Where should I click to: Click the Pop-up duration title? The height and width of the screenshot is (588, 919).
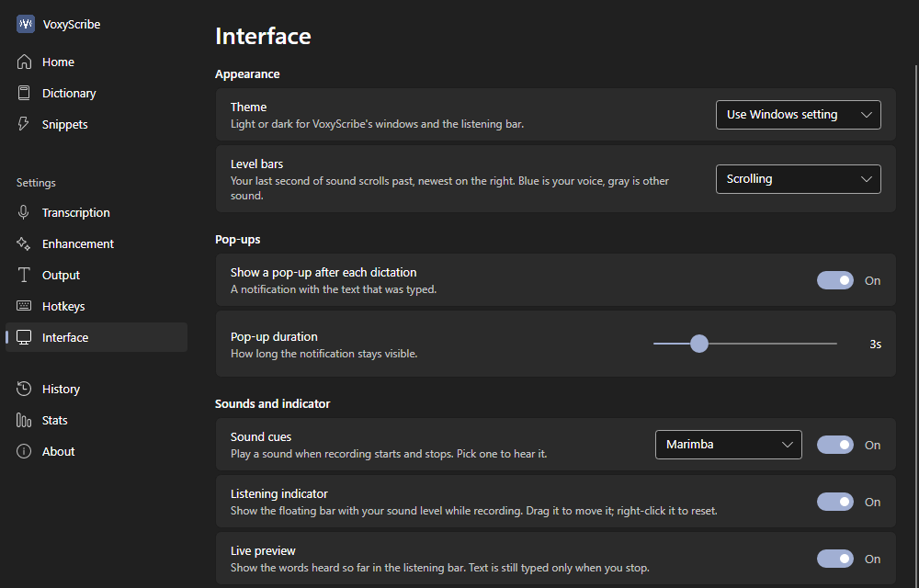[x=274, y=337]
